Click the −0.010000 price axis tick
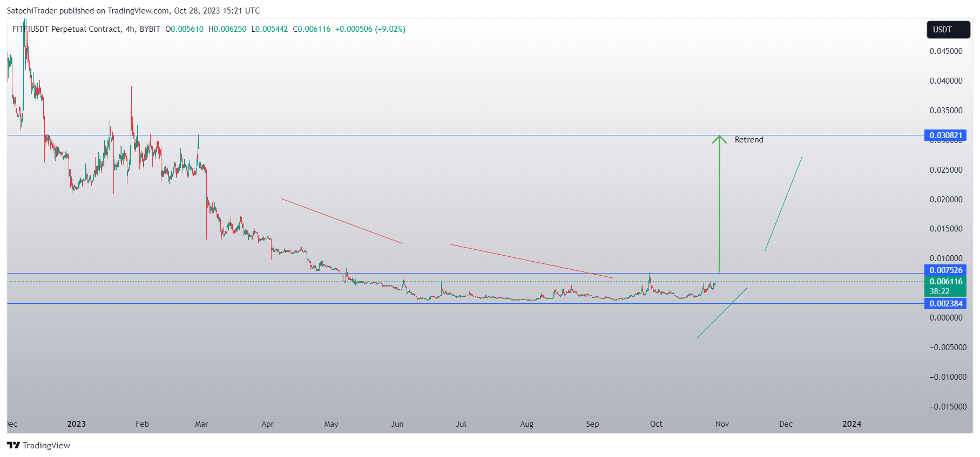 point(948,377)
